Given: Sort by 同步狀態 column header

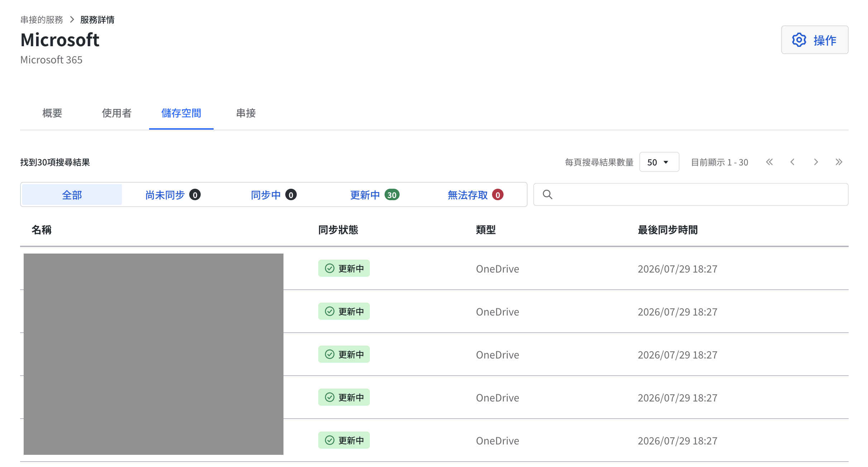Looking at the screenshot, I should click(x=338, y=230).
